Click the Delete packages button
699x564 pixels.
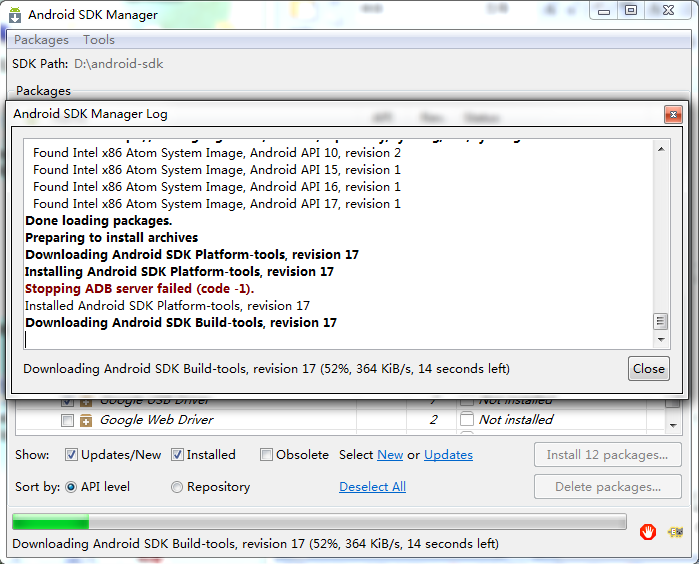click(x=608, y=487)
